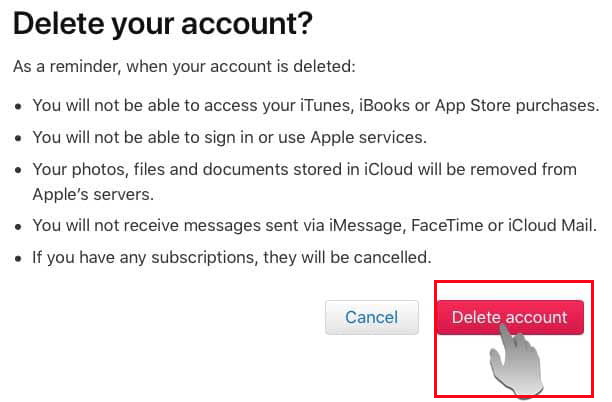The width and height of the screenshot is (612, 402).
Task: Click the bullet dot before subscriptions line
Action: tap(18, 259)
